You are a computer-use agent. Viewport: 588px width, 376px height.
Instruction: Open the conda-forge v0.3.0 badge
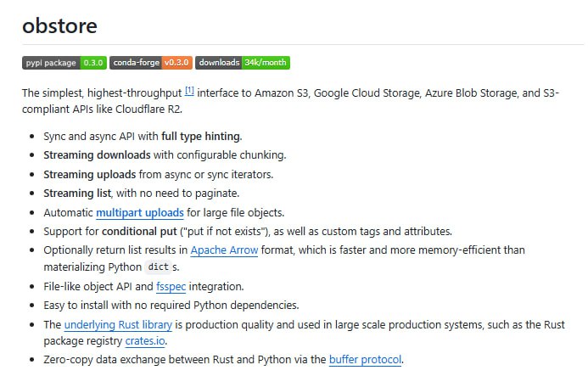150,63
